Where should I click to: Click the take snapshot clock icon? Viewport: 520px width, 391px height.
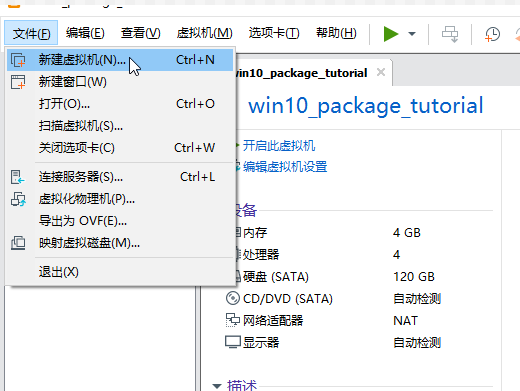492,34
